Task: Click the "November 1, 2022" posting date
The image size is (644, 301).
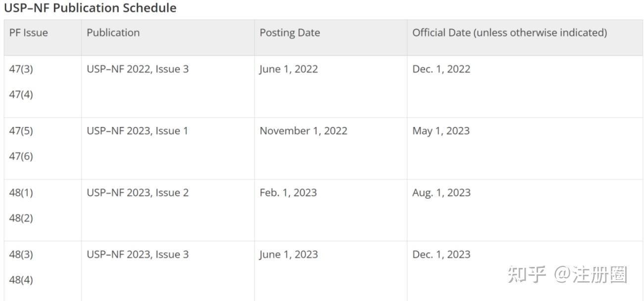Action: pos(303,131)
